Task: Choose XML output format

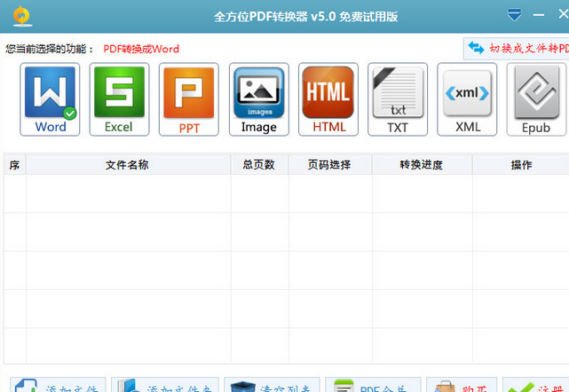Action: 467,99
